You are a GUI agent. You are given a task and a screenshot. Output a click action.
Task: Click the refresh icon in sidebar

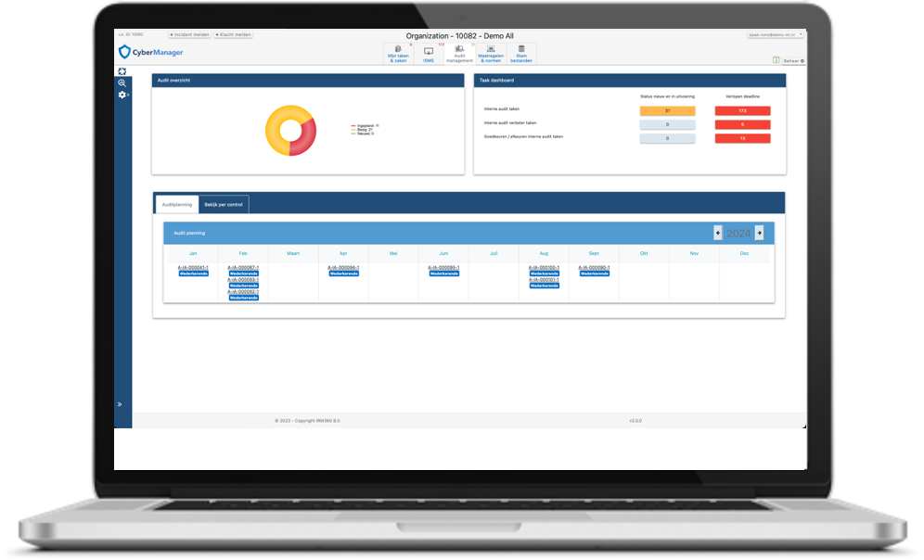[x=122, y=71]
